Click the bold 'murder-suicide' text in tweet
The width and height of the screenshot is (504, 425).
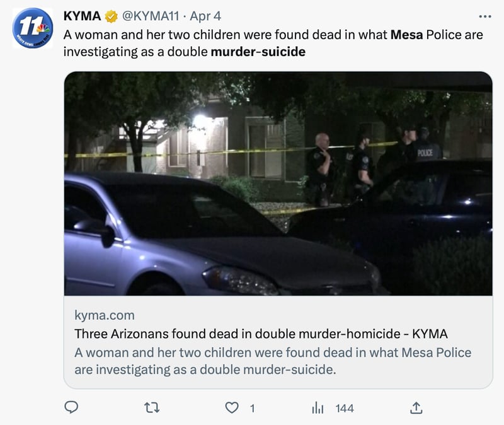coord(258,52)
